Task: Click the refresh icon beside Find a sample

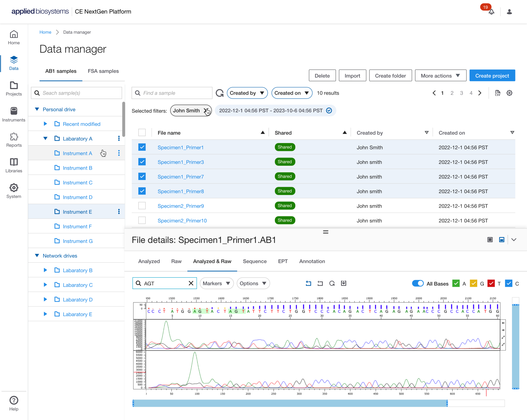Action: [x=219, y=93]
